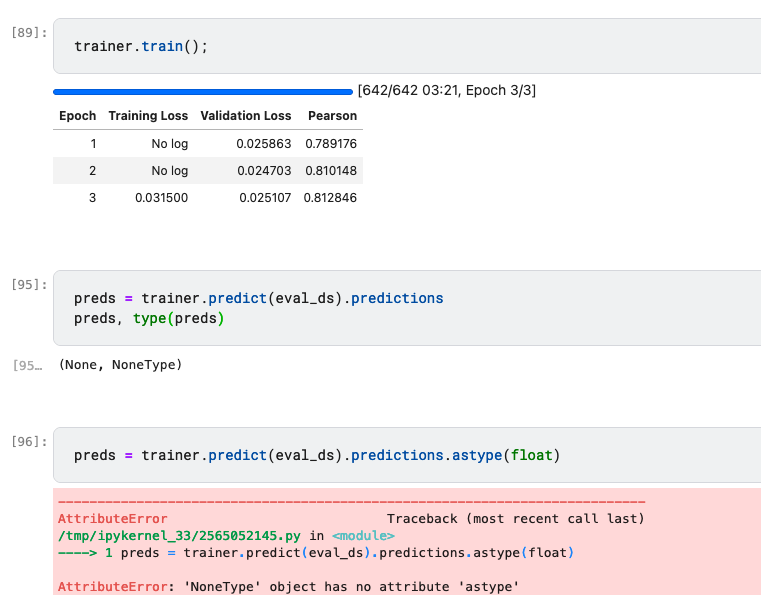Select the Training Loss column header
Screen dimensions: 761x598
tap(148, 116)
